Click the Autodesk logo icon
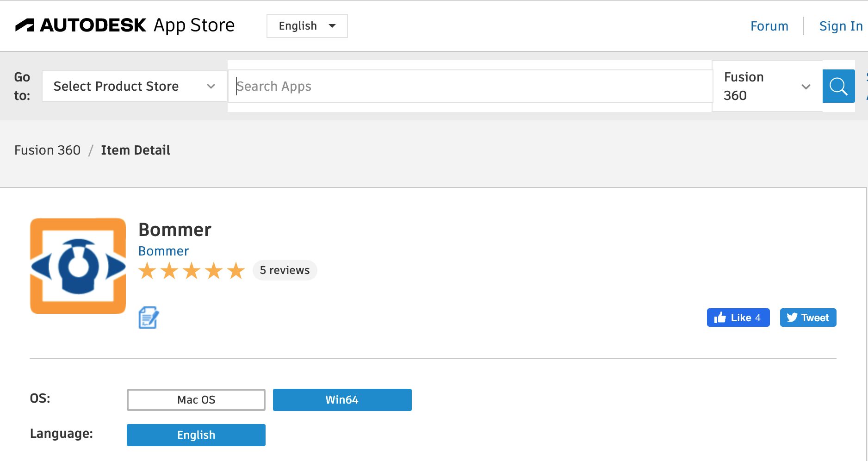Viewport: 868px width, 461px height. click(x=25, y=25)
